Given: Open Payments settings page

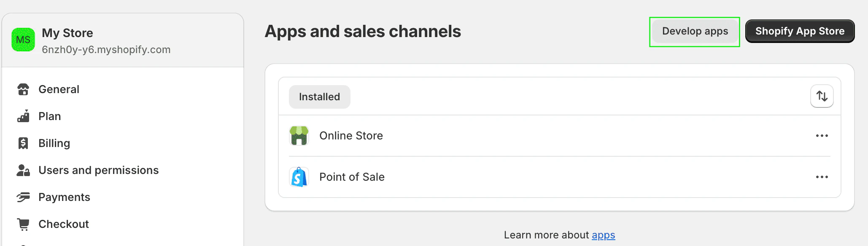Looking at the screenshot, I should coord(64,197).
